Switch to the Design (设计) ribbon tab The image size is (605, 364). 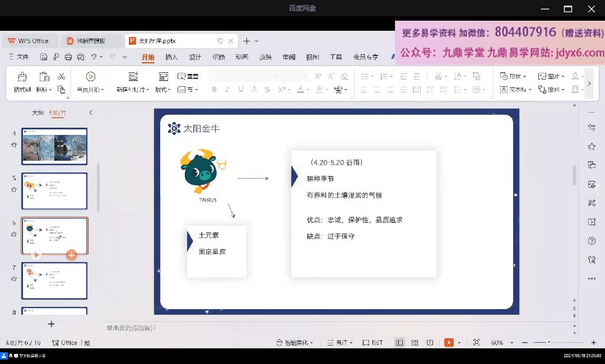[195, 57]
